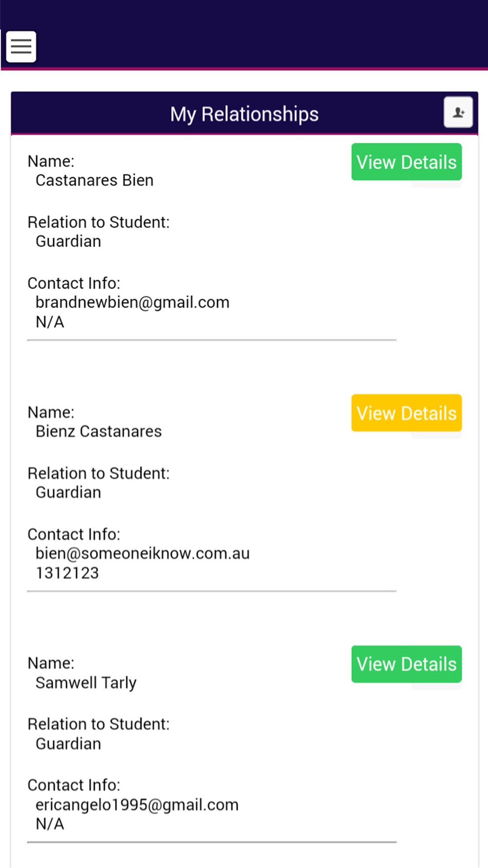Select the name Castanares Bien
The height and width of the screenshot is (868, 488).
[95, 180]
